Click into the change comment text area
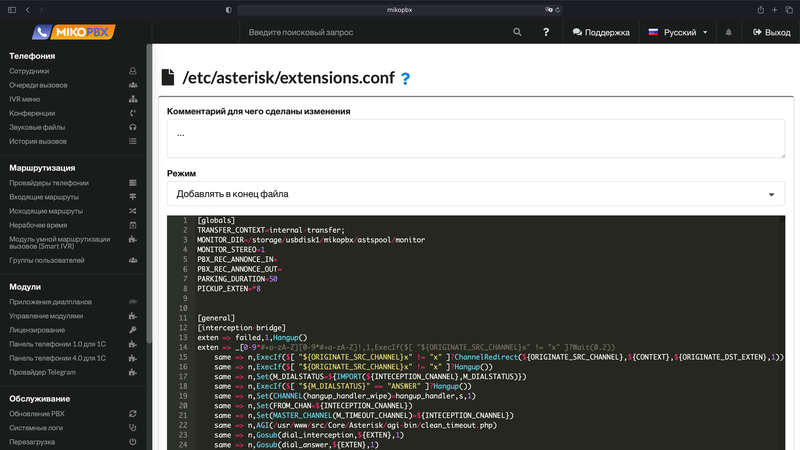Viewport: 800px width, 450px height. [x=476, y=139]
